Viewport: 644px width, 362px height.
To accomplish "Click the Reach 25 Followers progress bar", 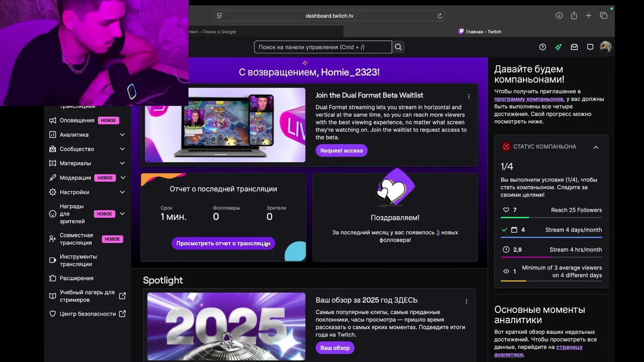I will [551, 218].
